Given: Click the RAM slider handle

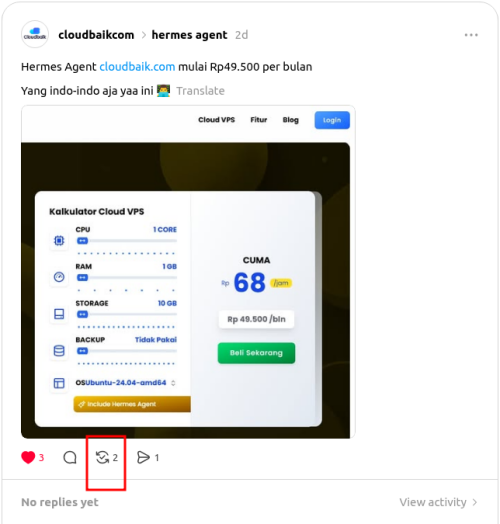Looking at the screenshot, I should 82,277.
